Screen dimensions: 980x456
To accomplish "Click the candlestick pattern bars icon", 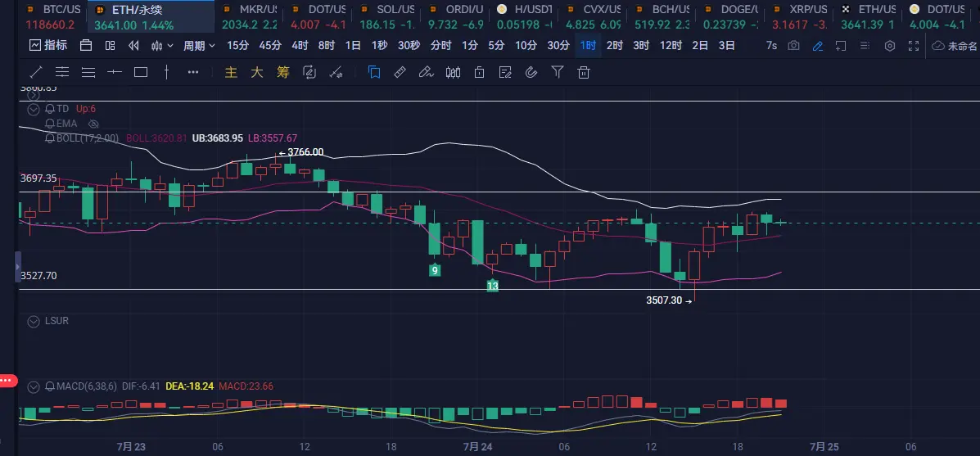I will [453, 72].
